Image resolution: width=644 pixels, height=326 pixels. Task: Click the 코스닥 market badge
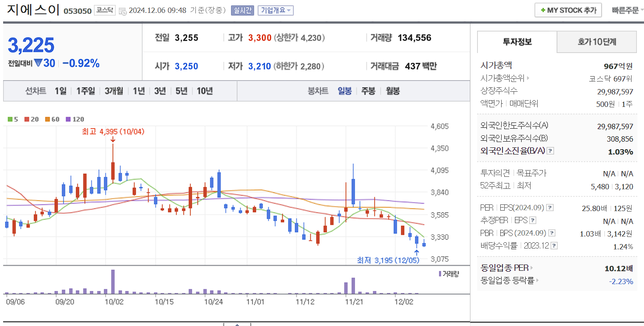pyautogui.click(x=105, y=10)
